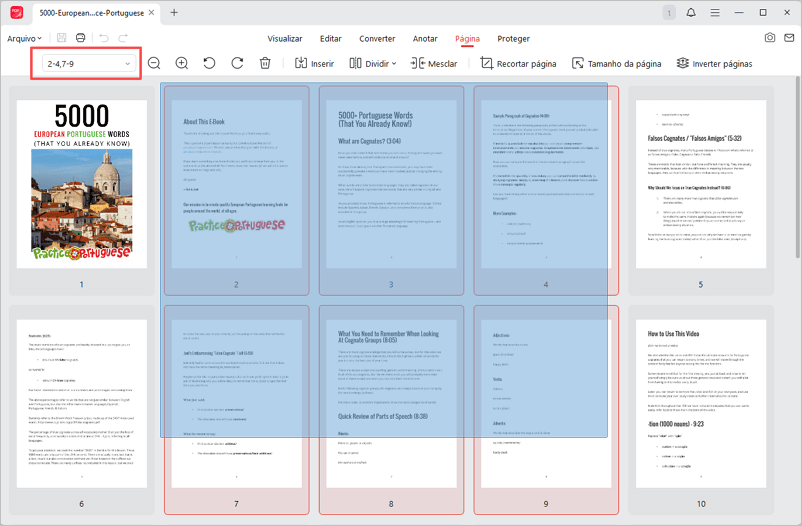
Task: Take a screenshot with camera icon
Action: coord(770,38)
